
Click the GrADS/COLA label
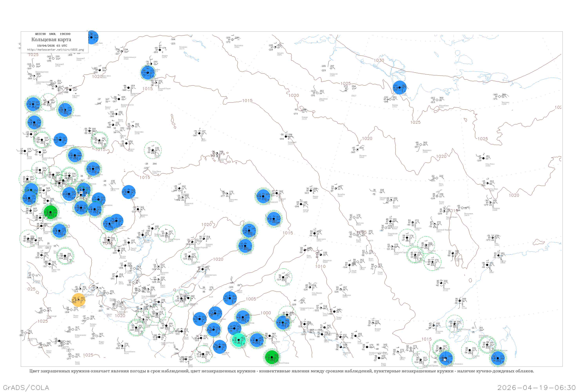click(26, 387)
